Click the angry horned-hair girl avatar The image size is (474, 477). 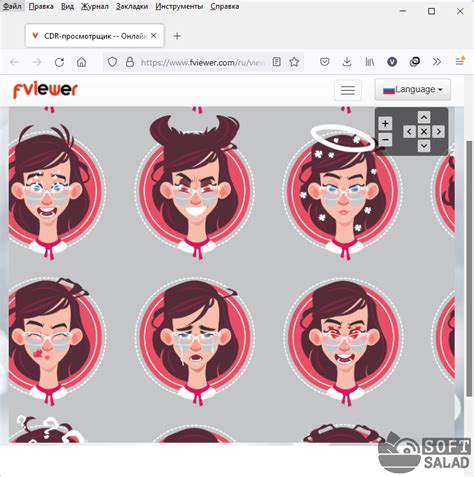[x=195, y=187]
